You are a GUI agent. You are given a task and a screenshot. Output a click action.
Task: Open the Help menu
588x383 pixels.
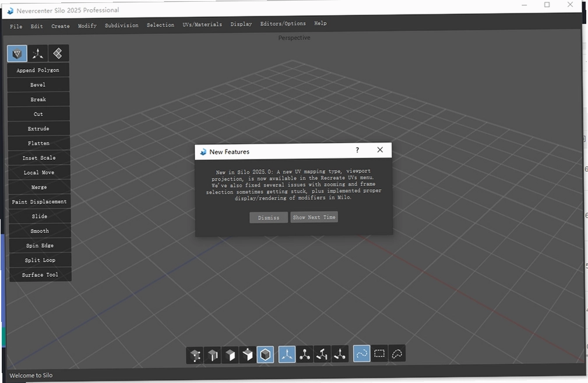pyautogui.click(x=321, y=23)
